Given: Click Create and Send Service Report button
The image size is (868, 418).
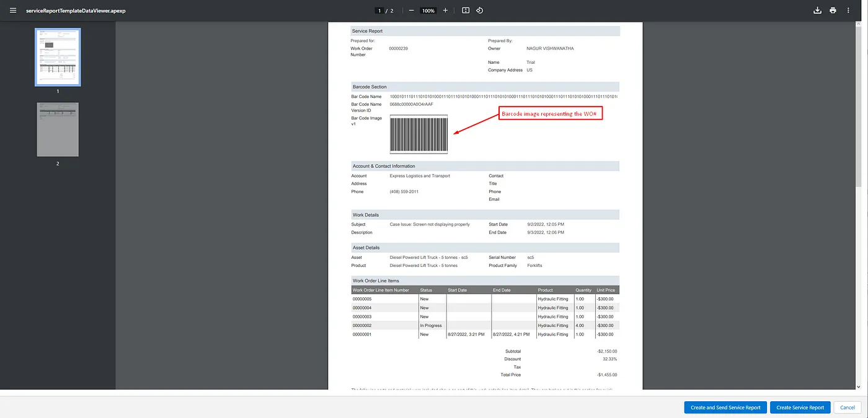Looking at the screenshot, I should pos(725,407).
